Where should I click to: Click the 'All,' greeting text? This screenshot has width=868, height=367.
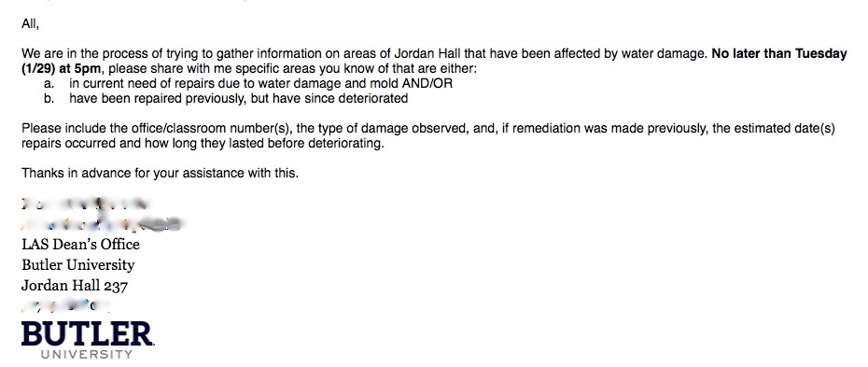click(x=30, y=23)
